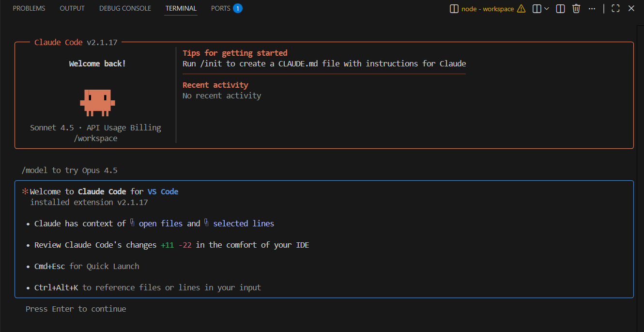Click 'to reference files or lines' text
Image resolution: width=644 pixels, height=332 pixels.
[141, 287]
